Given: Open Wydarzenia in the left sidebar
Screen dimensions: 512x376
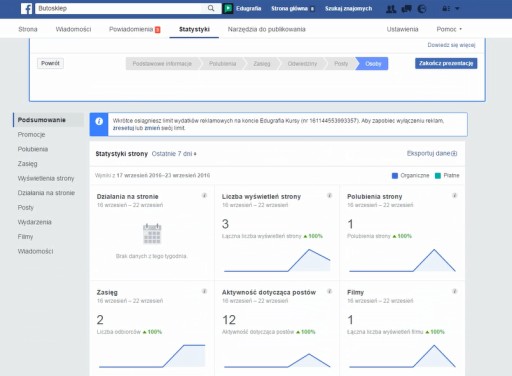Looking at the screenshot, I should [x=35, y=222].
